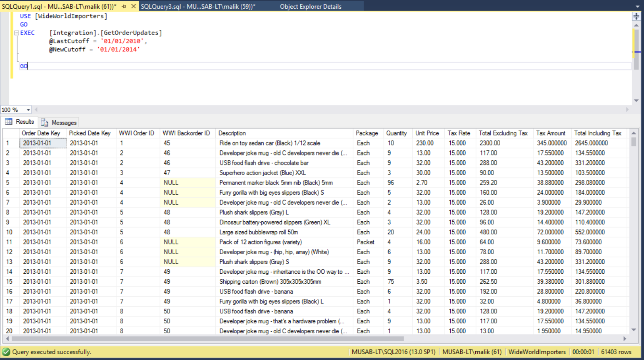The image size is (644, 360).
Task: Click the results grid scroll-down arrow
Action: pos(634,330)
